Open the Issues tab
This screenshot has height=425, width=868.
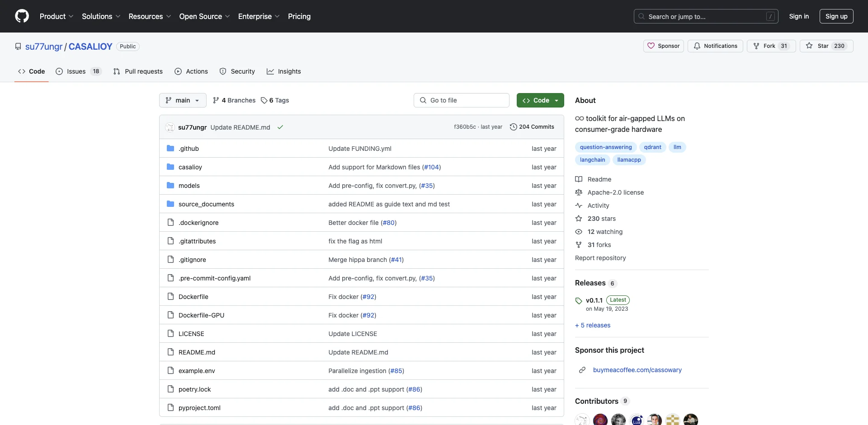[x=79, y=71]
